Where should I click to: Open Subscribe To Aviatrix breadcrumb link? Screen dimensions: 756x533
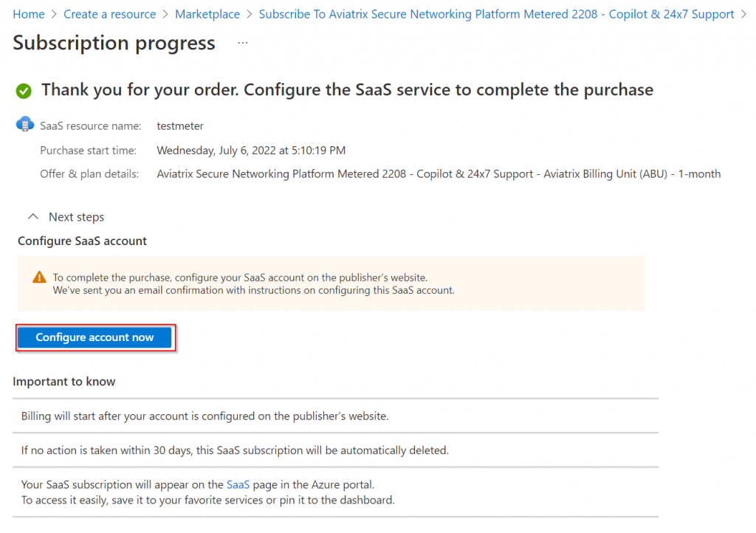[496, 15]
